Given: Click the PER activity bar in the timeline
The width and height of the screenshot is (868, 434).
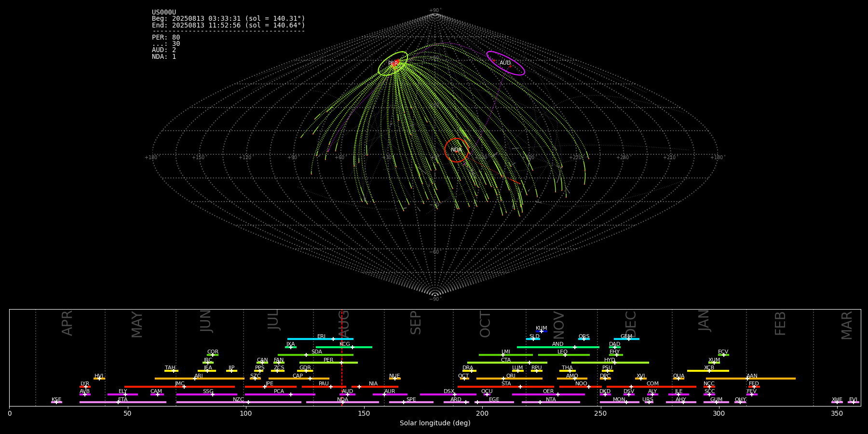Looking at the screenshot, I should click(x=328, y=363).
